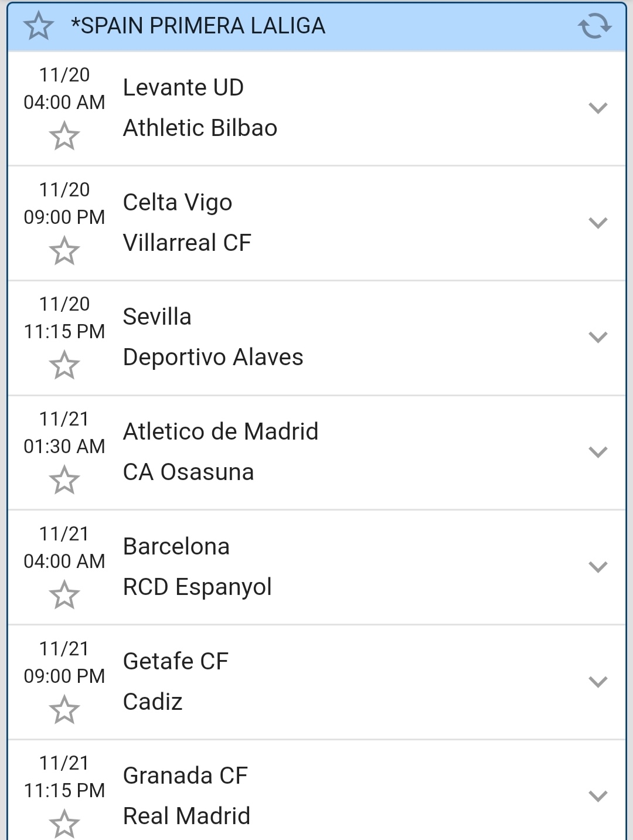Screen dimensions: 633x840
Task: Select the Athletic Bilbao team row
Action: 200,128
